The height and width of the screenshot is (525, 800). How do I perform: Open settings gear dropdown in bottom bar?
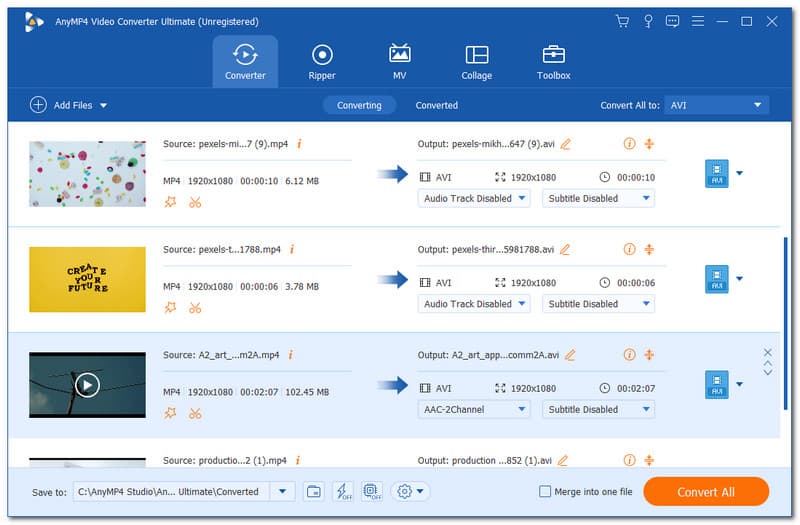pyautogui.click(x=410, y=491)
